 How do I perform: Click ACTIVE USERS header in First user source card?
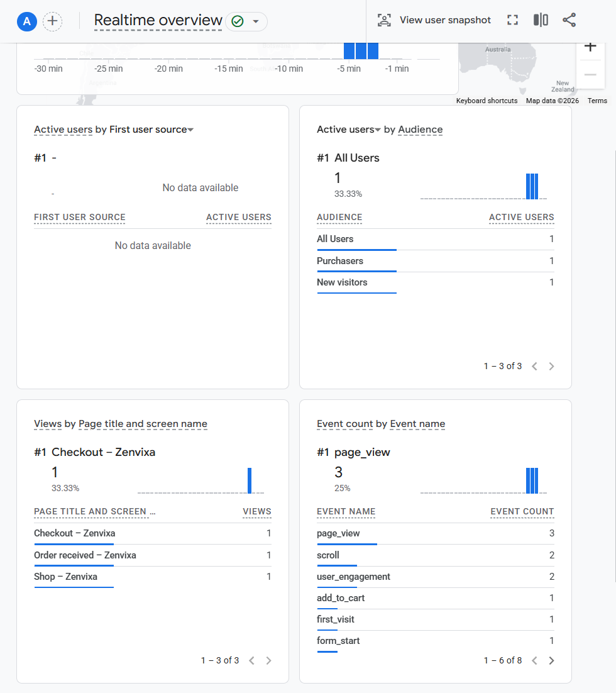[239, 218]
